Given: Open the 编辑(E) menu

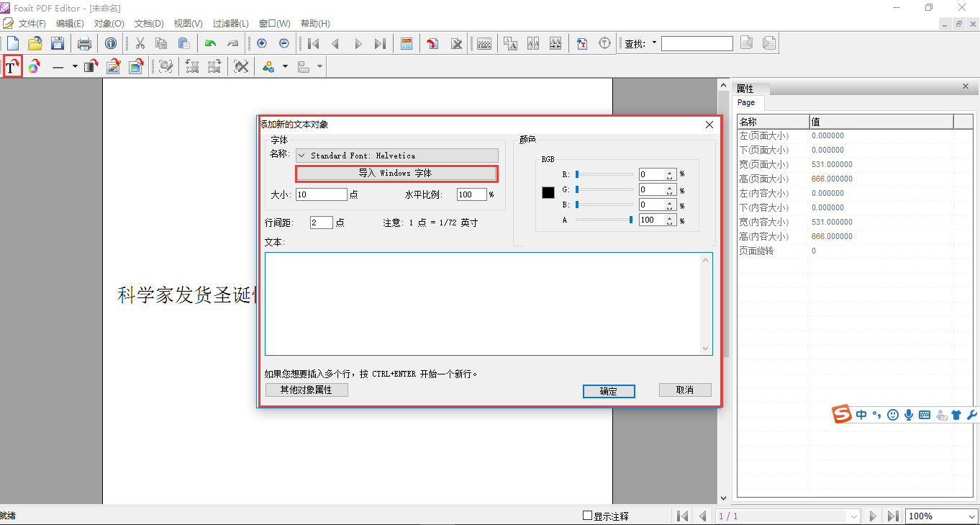Looking at the screenshot, I should (x=70, y=24).
